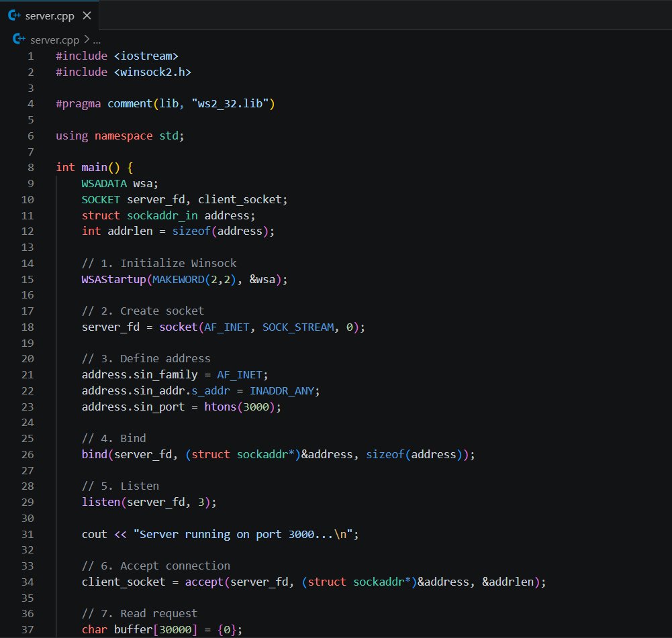The height and width of the screenshot is (638, 672).
Task: Click 'namespace' keyword on line 6
Action: point(124,136)
